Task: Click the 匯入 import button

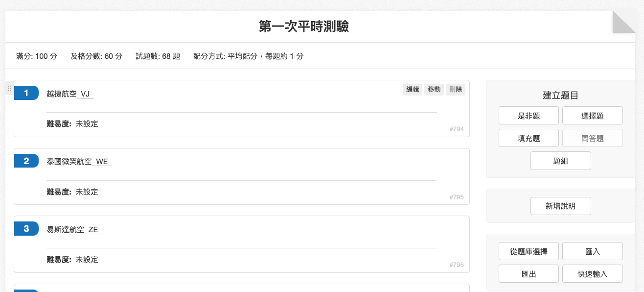Action: [592, 251]
